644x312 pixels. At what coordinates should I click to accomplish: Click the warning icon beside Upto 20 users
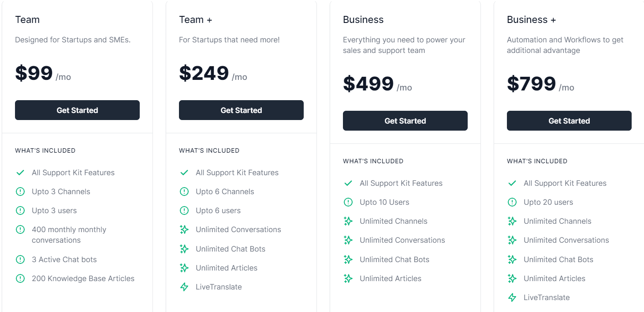(x=512, y=202)
